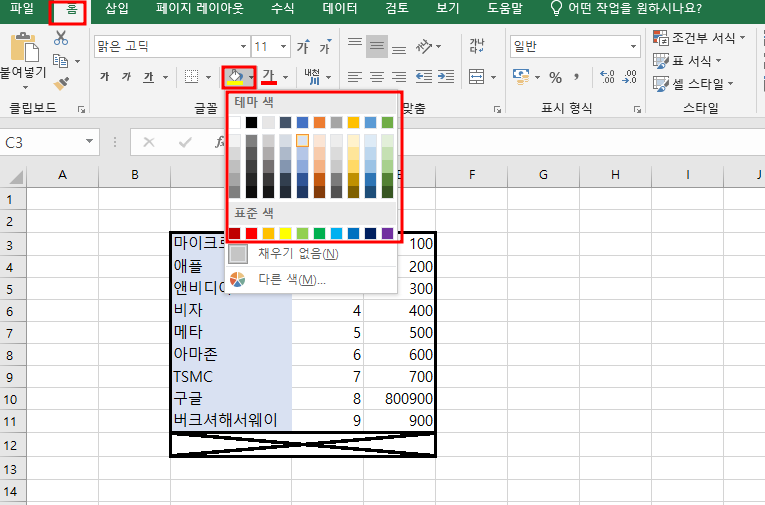
Task: Expand the font color dropdown arrow
Action: point(285,77)
